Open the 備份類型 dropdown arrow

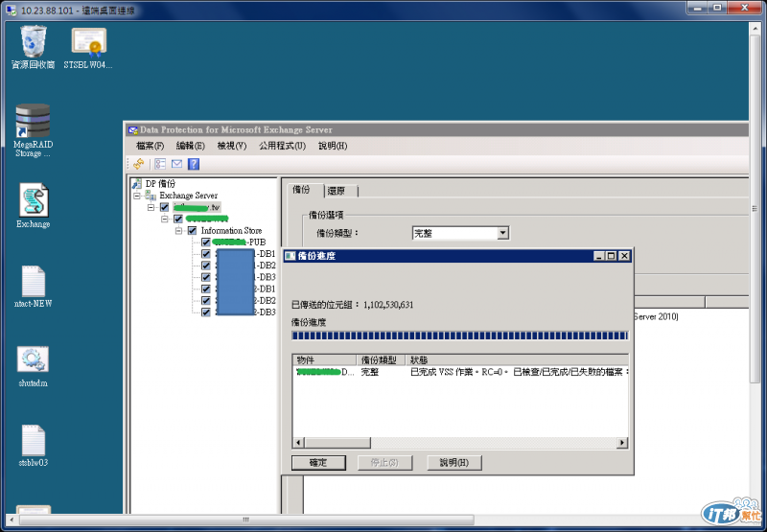tap(502, 233)
